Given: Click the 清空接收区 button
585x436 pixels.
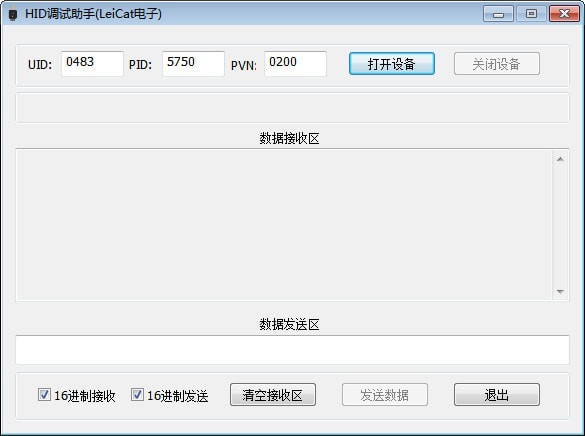Looking at the screenshot, I should click(x=273, y=395).
